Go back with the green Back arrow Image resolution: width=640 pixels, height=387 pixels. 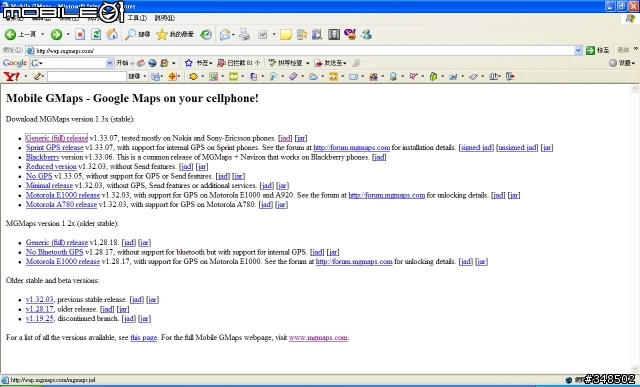click(x=10, y=35)
